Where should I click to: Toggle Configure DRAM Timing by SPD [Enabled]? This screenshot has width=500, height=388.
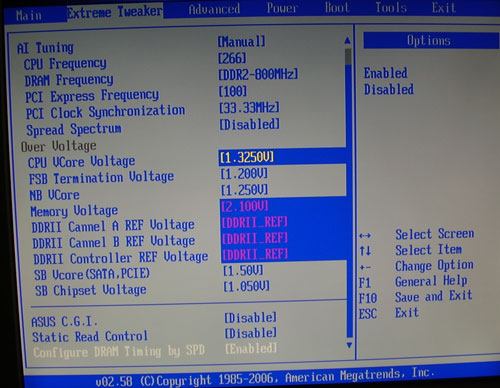click(x=251, y=349)
